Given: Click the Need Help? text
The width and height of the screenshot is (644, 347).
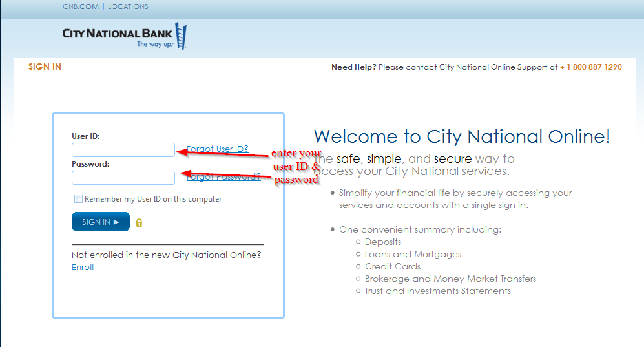Looking at the screenshot, I should coord(353,67).
